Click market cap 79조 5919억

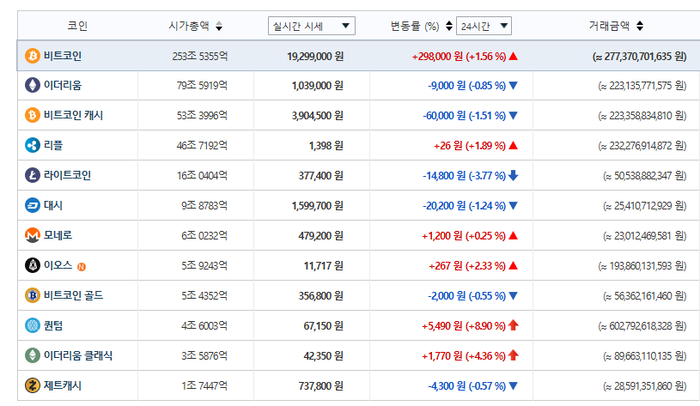(202, 86)
